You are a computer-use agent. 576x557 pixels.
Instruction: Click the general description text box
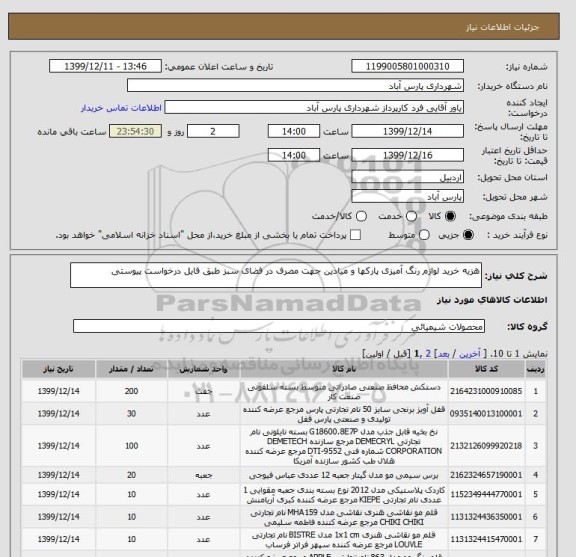pyautogui.click(x=276, y=275)
